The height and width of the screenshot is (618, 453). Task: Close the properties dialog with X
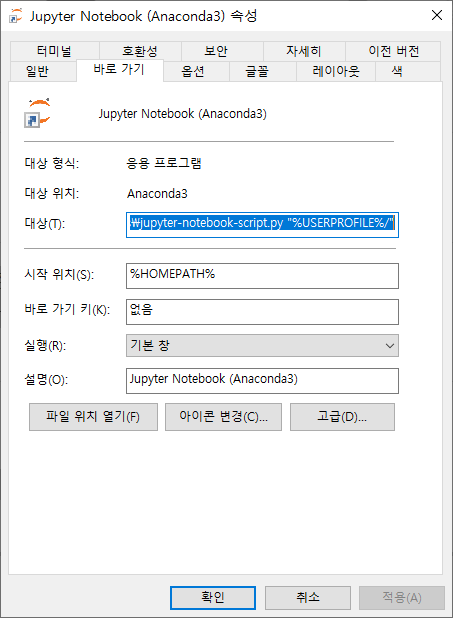(437, 15)
